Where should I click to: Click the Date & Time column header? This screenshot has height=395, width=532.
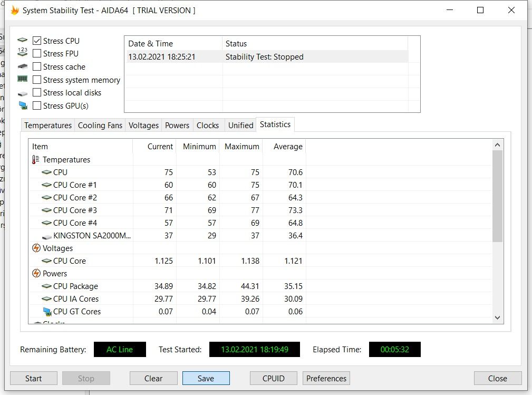pyautogui.click(x=173, y=43)
